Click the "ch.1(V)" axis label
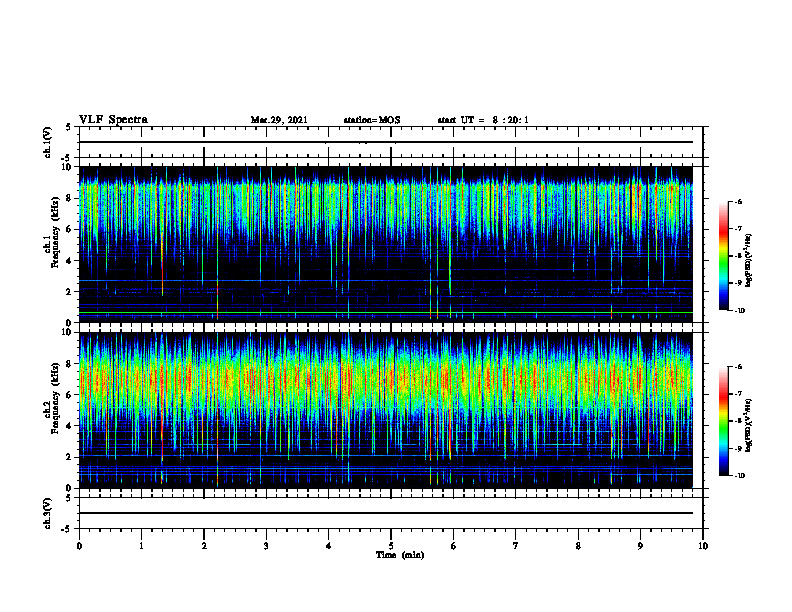Image resolution: width=792 pixels, height=612 pixels. click(47, 142)
